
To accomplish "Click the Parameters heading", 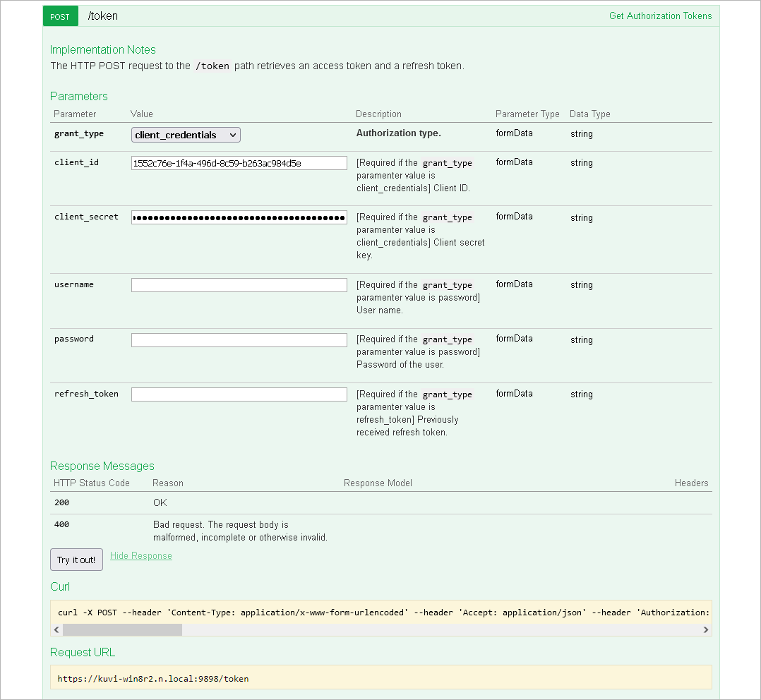I will (78, 96).
